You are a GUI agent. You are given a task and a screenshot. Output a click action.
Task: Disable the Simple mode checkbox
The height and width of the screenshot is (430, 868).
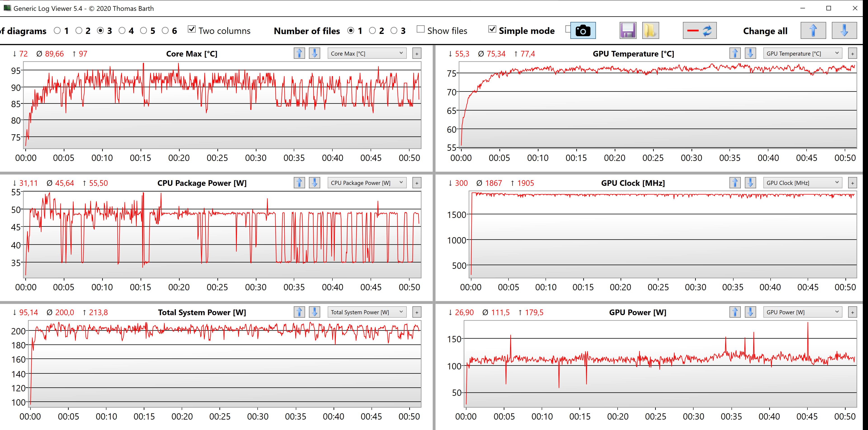492,29
